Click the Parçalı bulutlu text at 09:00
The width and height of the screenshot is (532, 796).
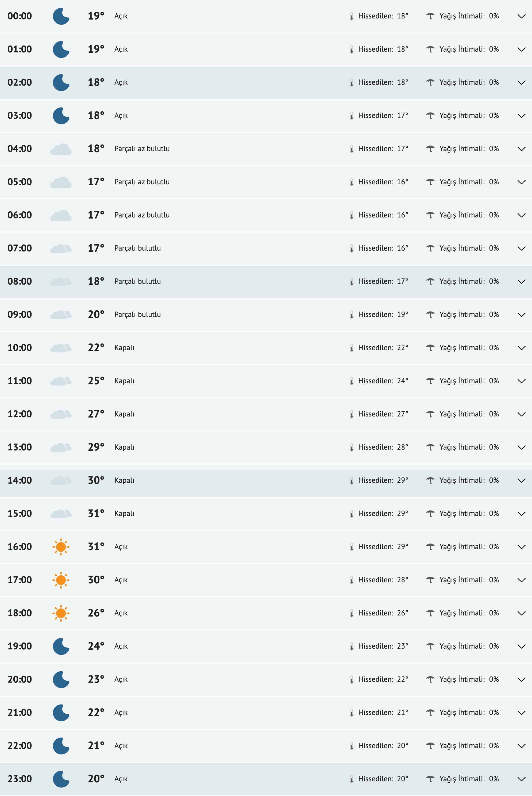coord(138,314)
